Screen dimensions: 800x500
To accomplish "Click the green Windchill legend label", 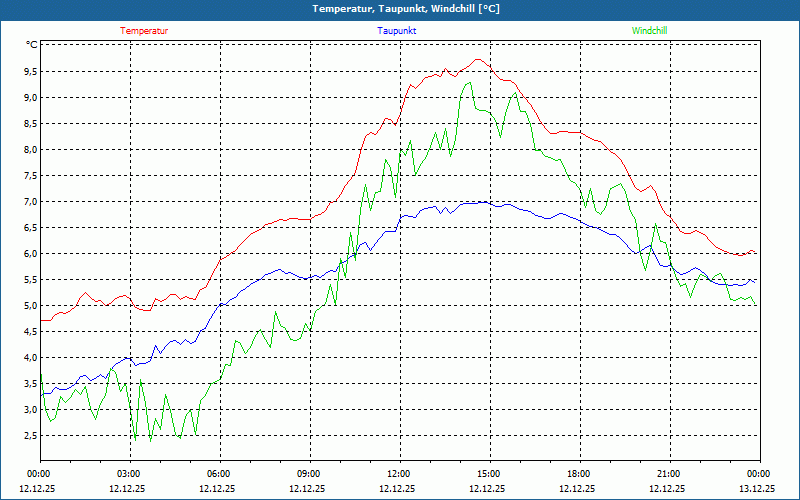I will (x=649, y=31).
